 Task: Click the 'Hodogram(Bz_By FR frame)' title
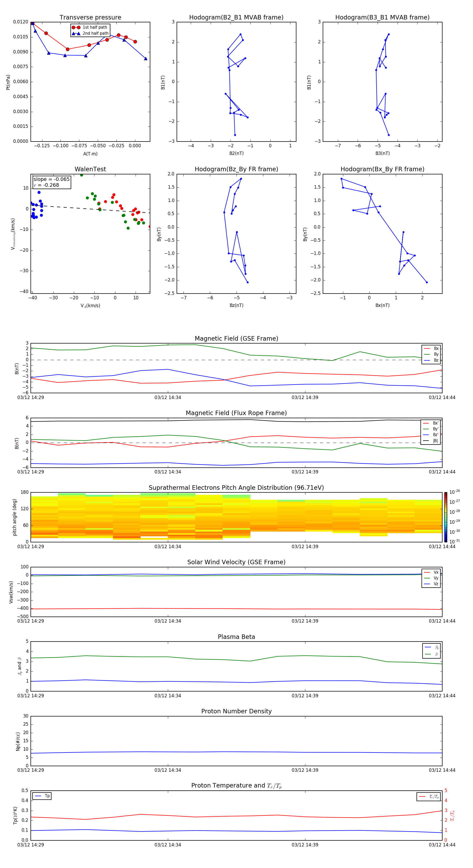[236, 169]
